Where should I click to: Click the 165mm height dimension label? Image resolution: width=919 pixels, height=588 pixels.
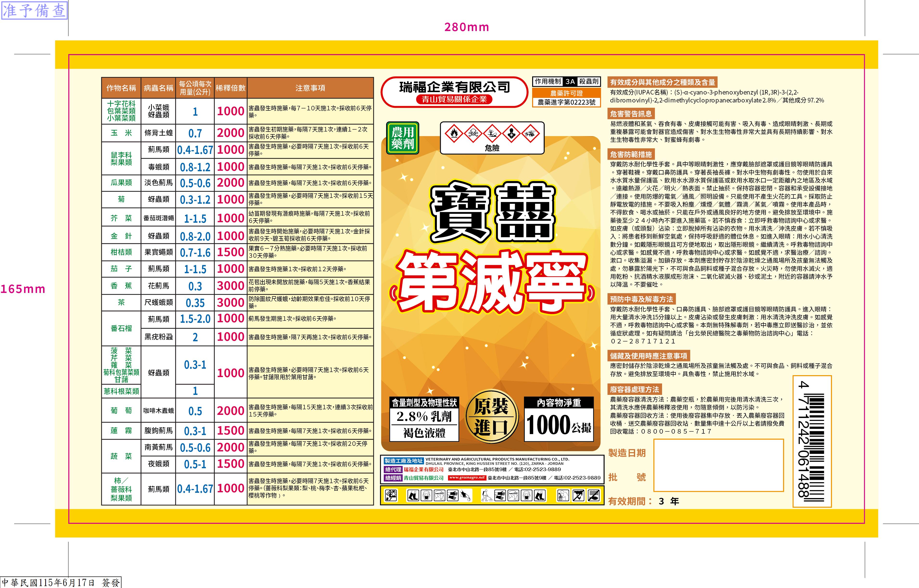pyautogui.click(x=23, y=289)
